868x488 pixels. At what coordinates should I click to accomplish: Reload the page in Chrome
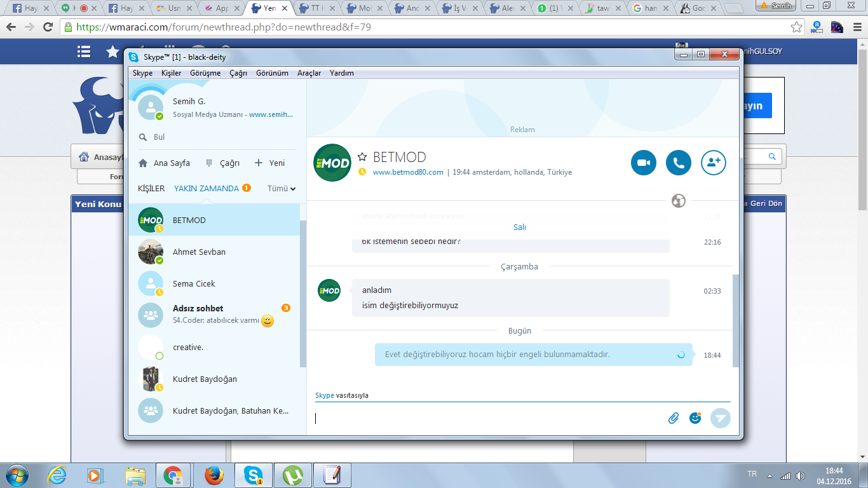coord(48,27)
